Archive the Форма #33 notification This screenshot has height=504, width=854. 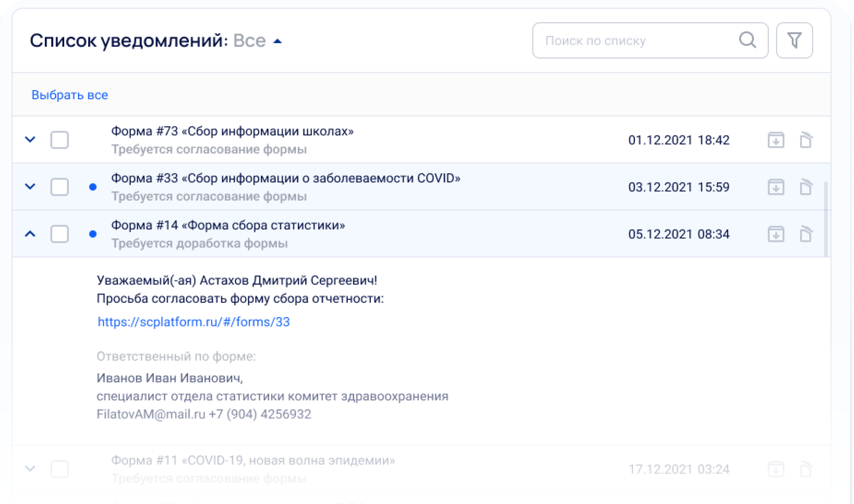pos(776,187)
